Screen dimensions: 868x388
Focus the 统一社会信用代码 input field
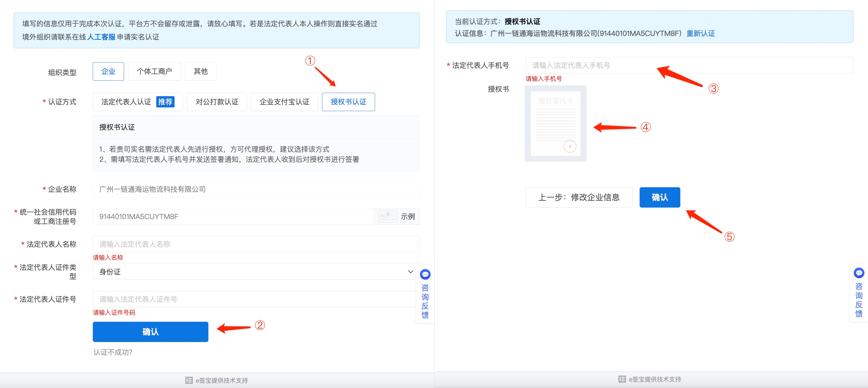tap(233, 217)
